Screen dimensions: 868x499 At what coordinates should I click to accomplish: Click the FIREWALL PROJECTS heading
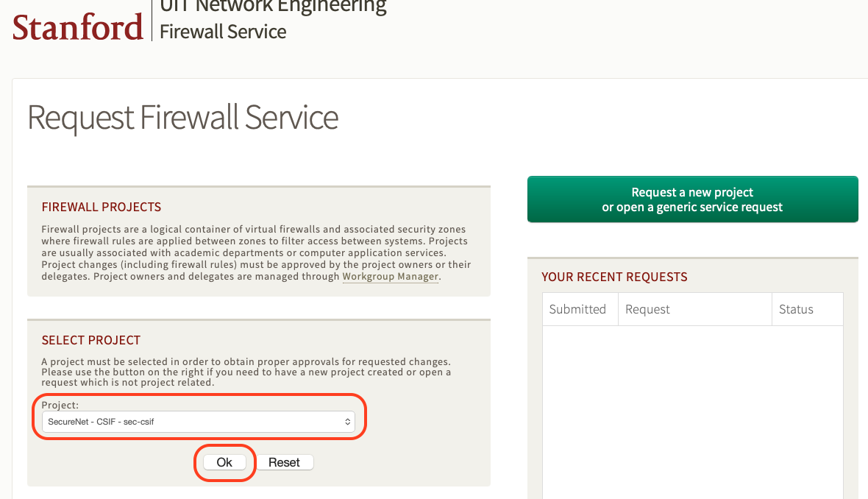[x=102, y=207]
